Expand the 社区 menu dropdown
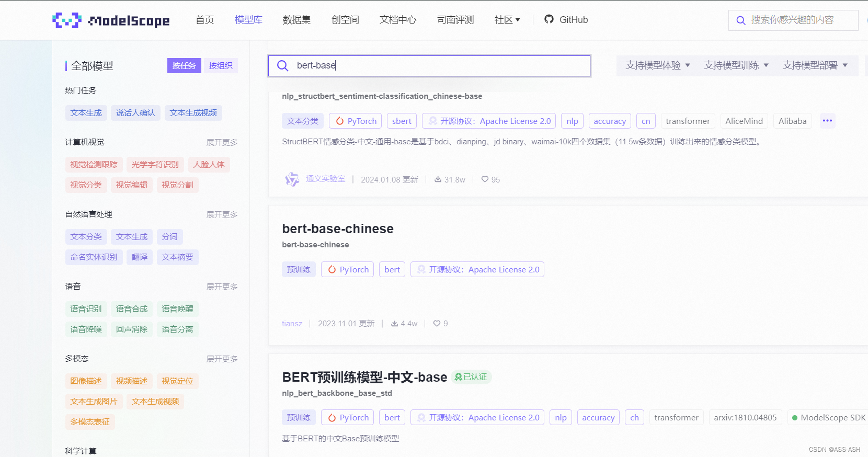 507,20
